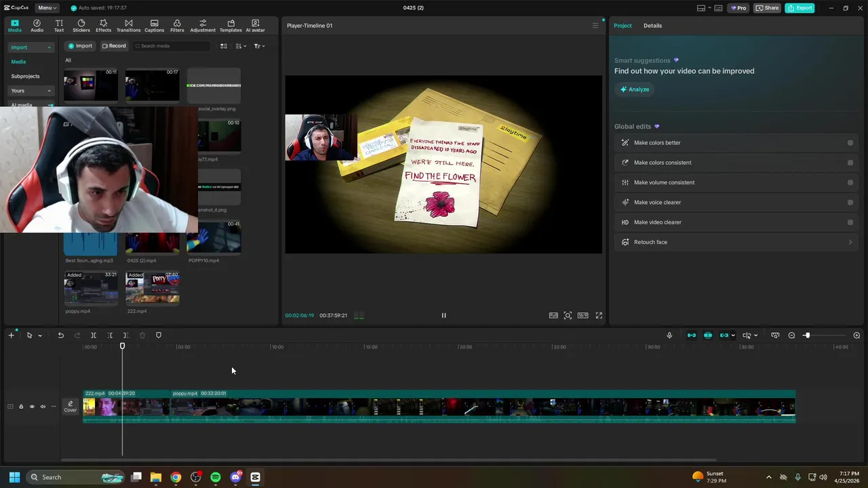
Task: Edit the track Cover button
Action: pyautogui.click(x=71, y=407)
